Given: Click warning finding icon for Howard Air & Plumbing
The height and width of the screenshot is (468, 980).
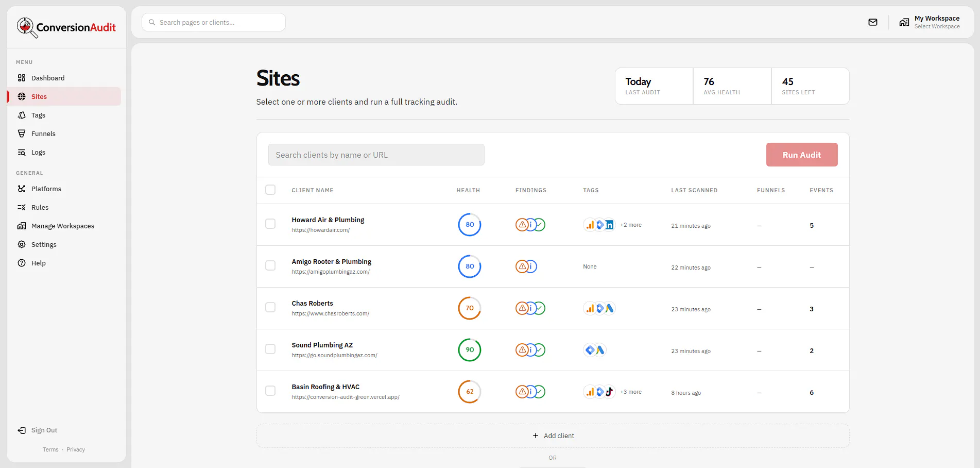Looking at the screenshot, I should [x=522, y=225].
